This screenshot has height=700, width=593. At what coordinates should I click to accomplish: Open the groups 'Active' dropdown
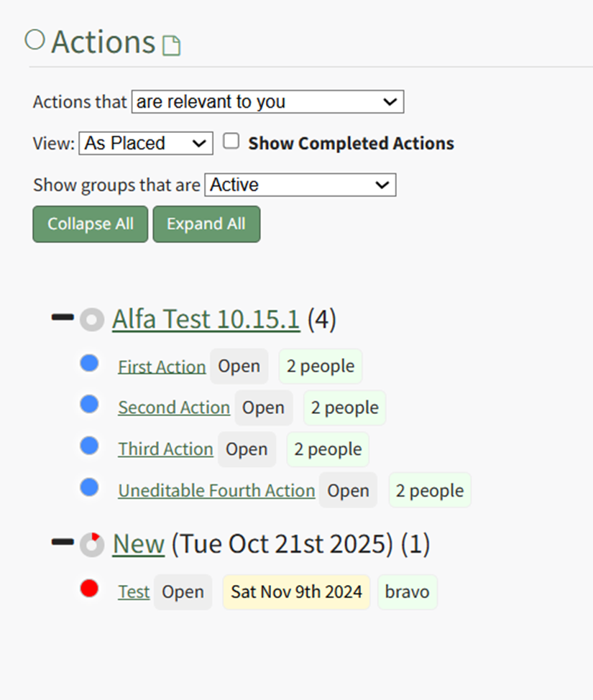(x=300, y=185)
